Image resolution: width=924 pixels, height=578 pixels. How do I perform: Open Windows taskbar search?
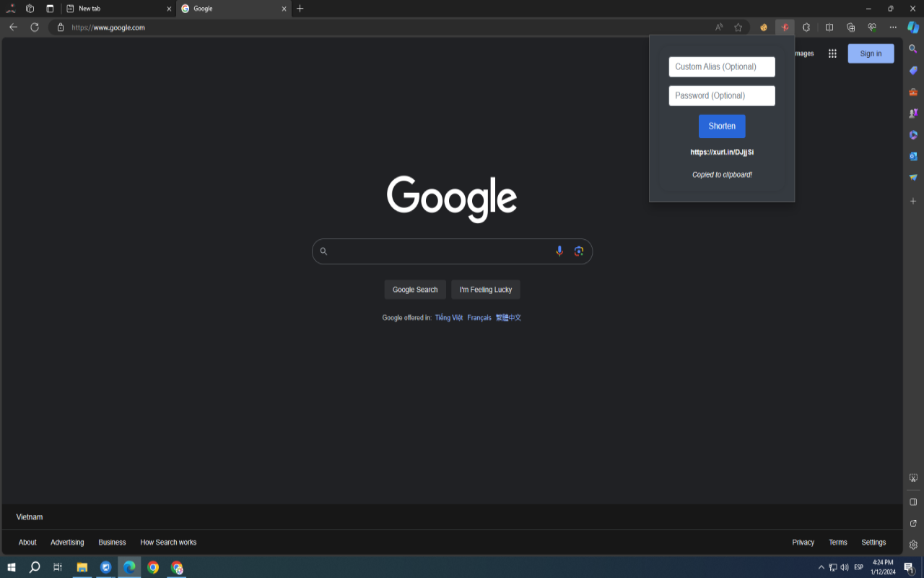click(x=34, y=567)
